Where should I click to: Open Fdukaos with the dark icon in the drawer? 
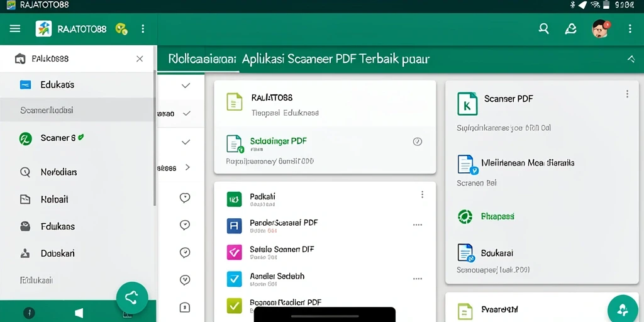(x=78, y=226)
